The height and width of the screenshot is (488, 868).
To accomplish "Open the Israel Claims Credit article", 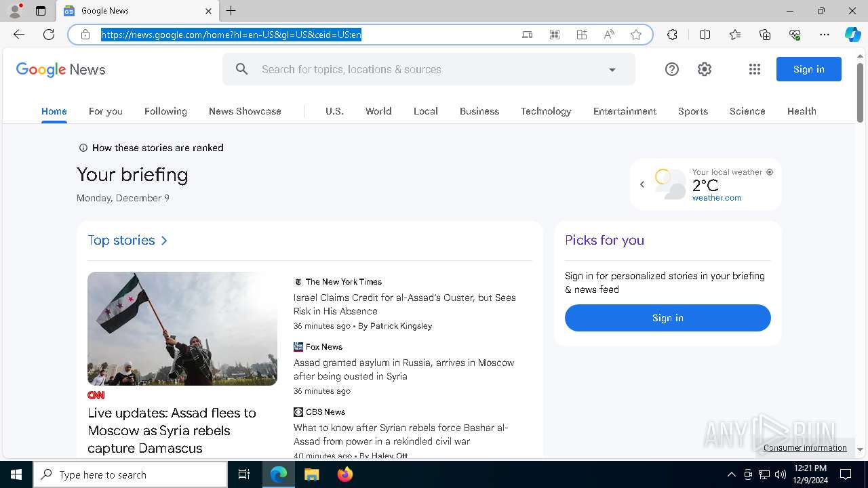I will point(405,304).
